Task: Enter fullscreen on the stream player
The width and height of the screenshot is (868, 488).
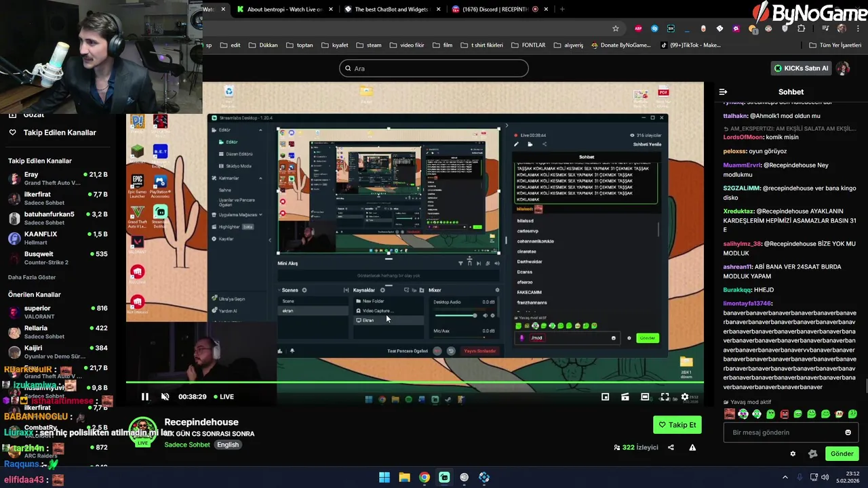Action: tap(665, 396)
